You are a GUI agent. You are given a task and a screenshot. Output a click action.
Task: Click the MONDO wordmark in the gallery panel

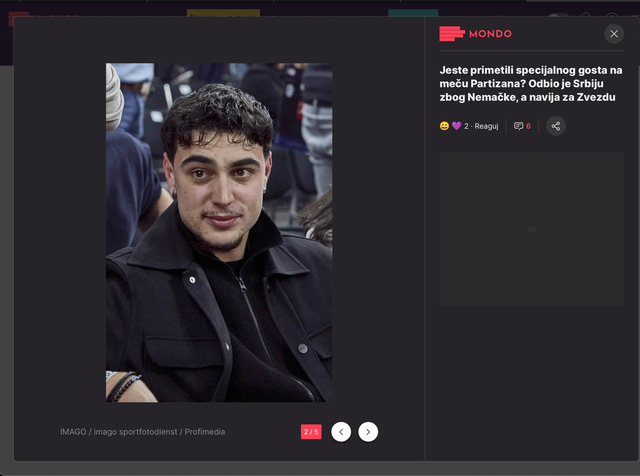490,34
